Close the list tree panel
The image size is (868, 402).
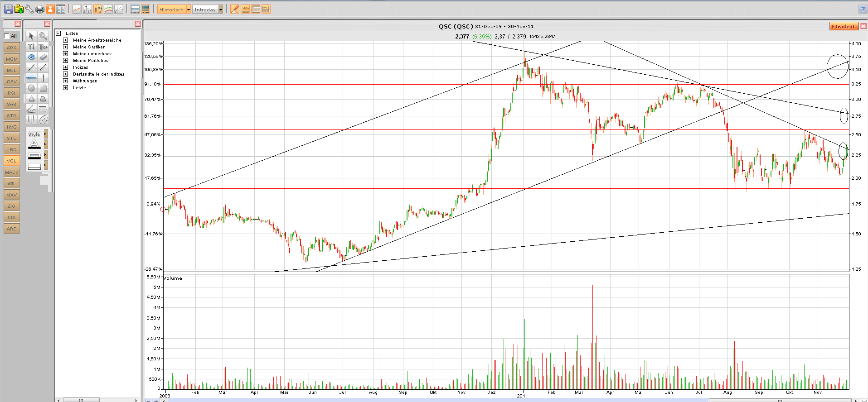pos(138,24)
